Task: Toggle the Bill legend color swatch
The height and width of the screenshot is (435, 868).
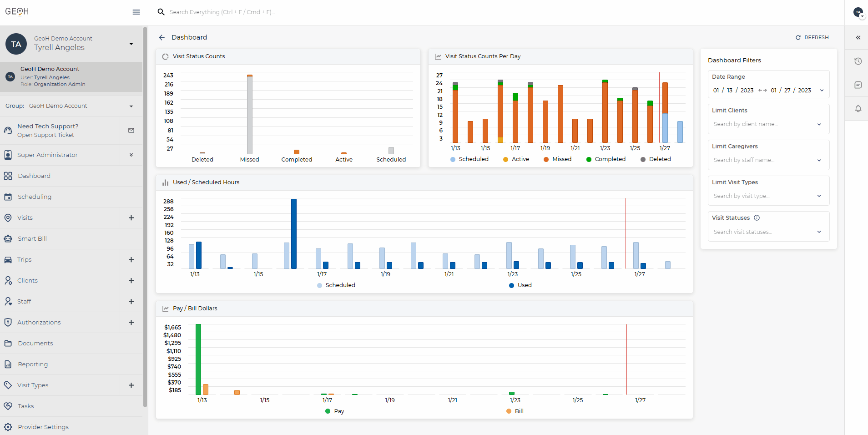Action: [x=509, y=411]
